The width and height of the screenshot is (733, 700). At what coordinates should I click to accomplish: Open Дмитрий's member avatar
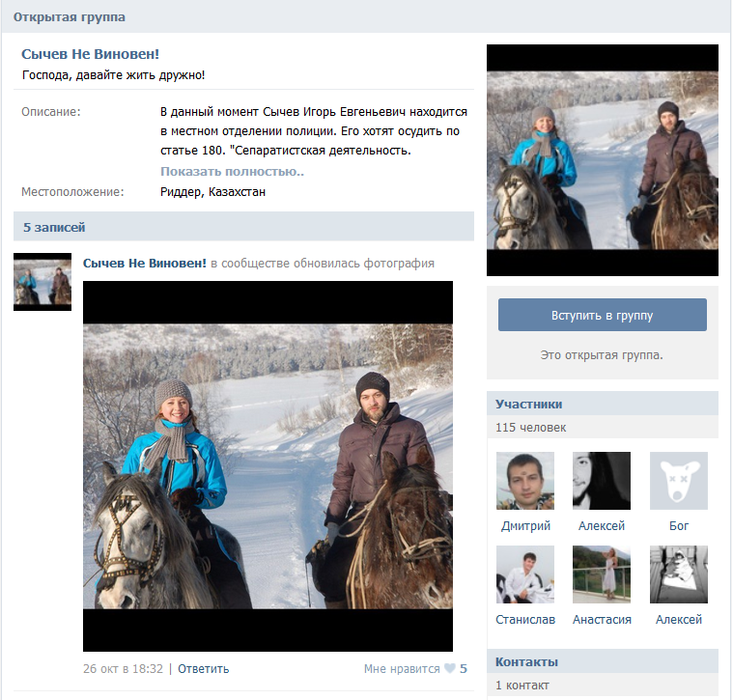[x=525, y=481]
